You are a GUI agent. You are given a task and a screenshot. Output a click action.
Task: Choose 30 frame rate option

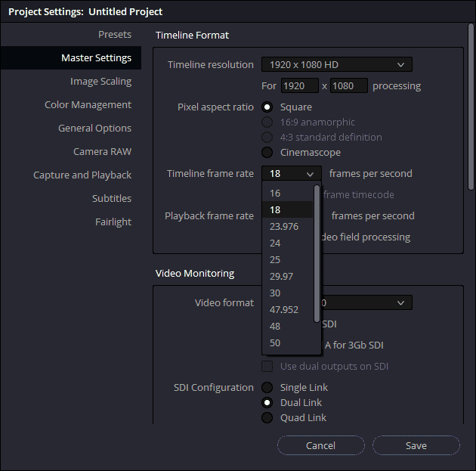coord(287,293)
